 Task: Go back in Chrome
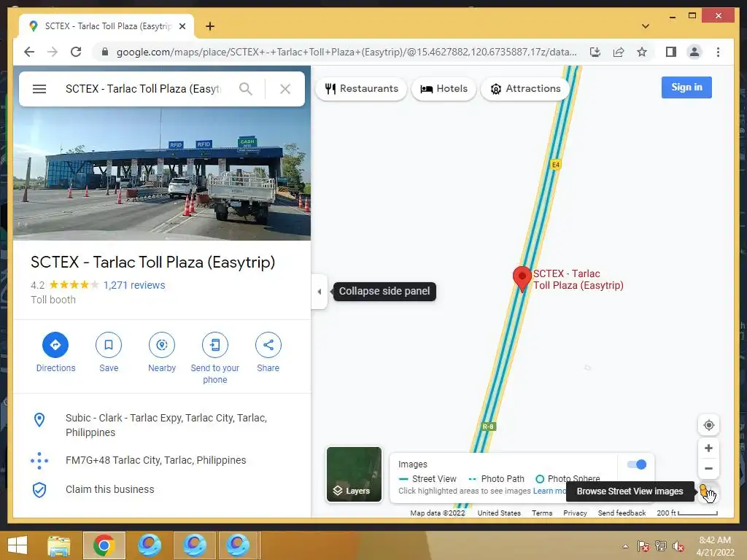click(x=29, y=52)
